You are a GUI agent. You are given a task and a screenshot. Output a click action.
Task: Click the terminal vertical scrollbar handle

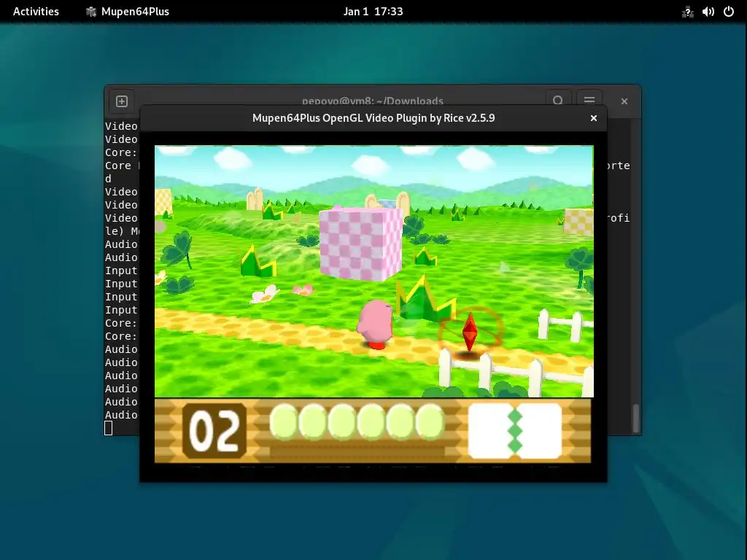coord(635,418)
